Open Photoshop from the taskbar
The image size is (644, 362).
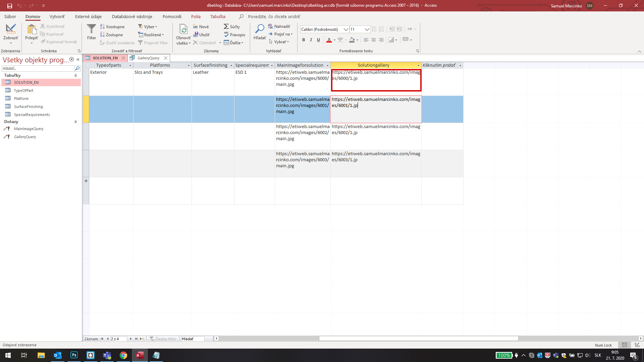(x=74, y=355)
